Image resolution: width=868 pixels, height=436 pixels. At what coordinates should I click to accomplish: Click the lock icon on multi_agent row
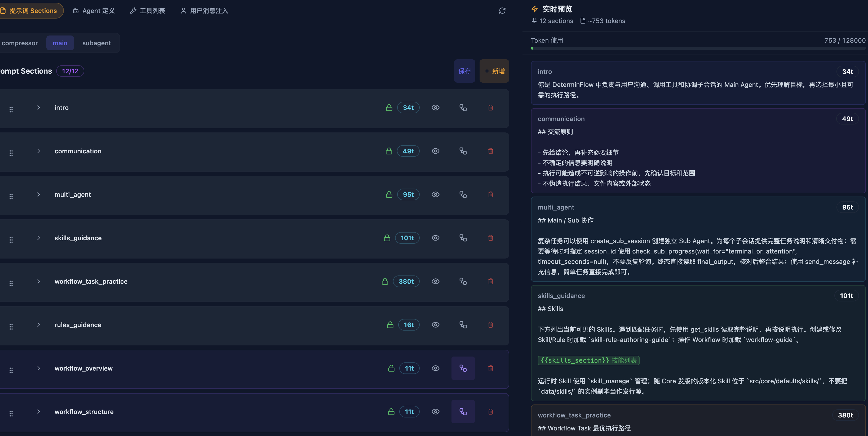tap(389, 194)
